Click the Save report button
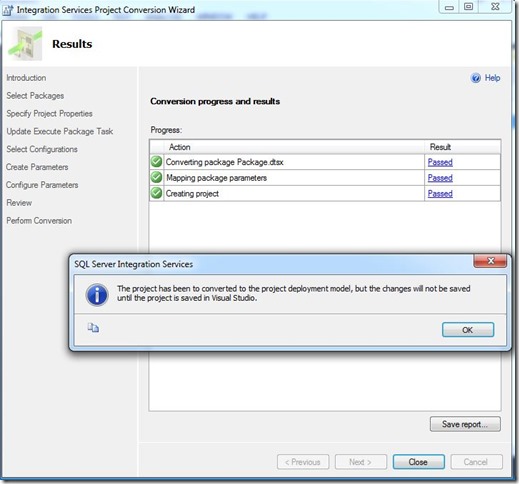 coord(465,424)
